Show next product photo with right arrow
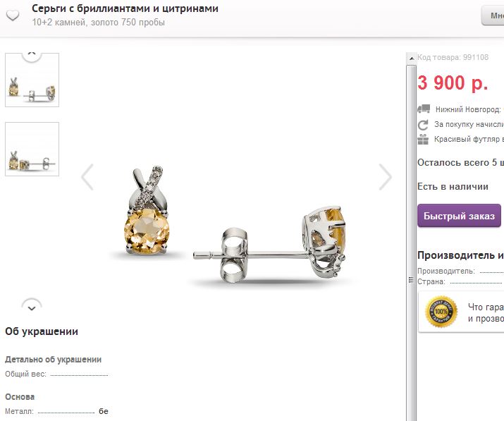 pyautogui.click(x=385, y=177)
